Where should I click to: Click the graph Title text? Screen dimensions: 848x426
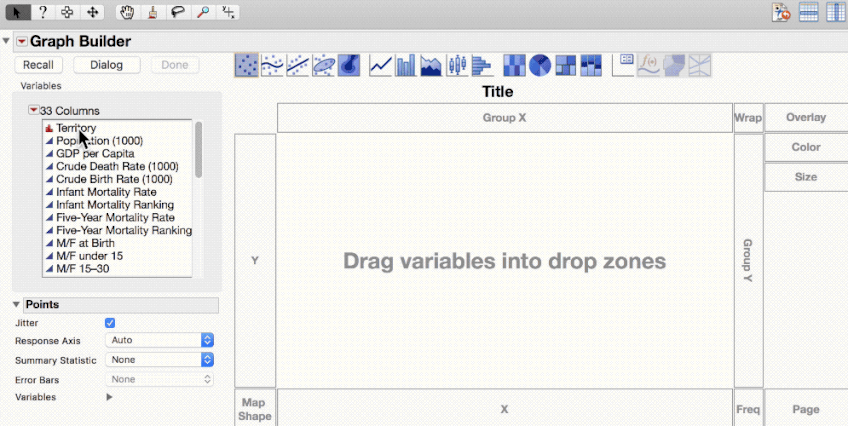point(498,91)
